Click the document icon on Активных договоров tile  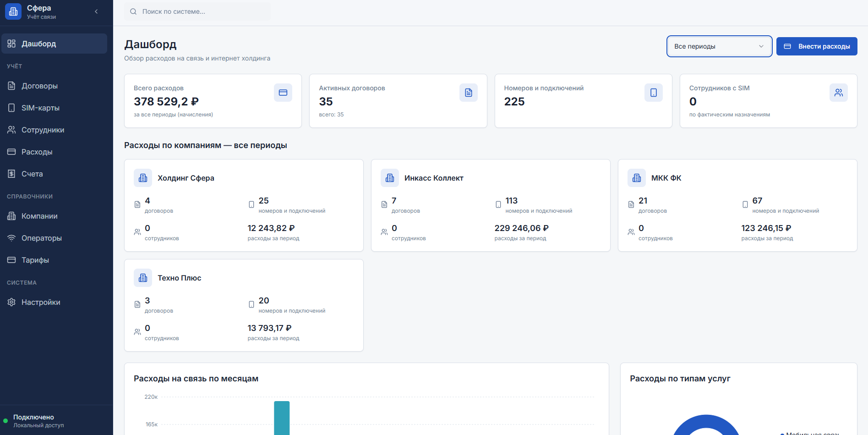[x=469, y=93]
